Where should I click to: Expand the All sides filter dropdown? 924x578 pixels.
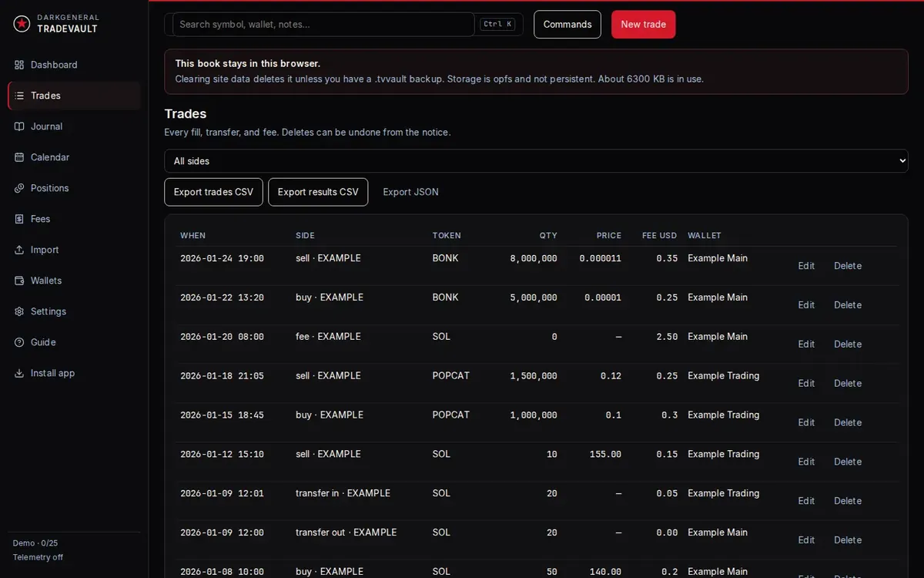[536, 161]
